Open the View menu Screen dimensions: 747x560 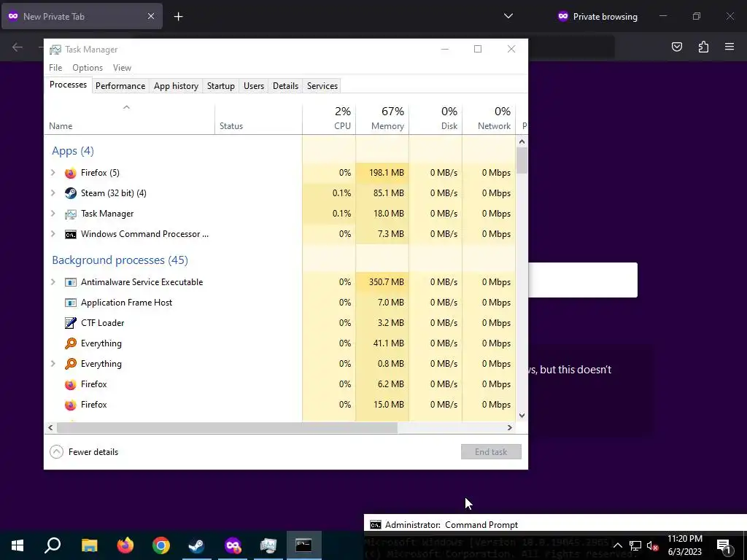(x=122, y=68)
